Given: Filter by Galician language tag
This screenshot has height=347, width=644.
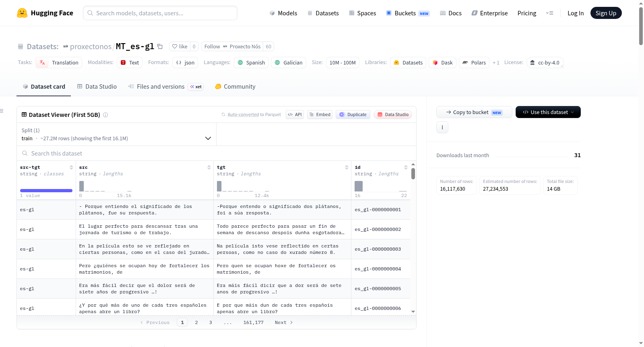Looking at the screenshot, I should tap(289, 62).
